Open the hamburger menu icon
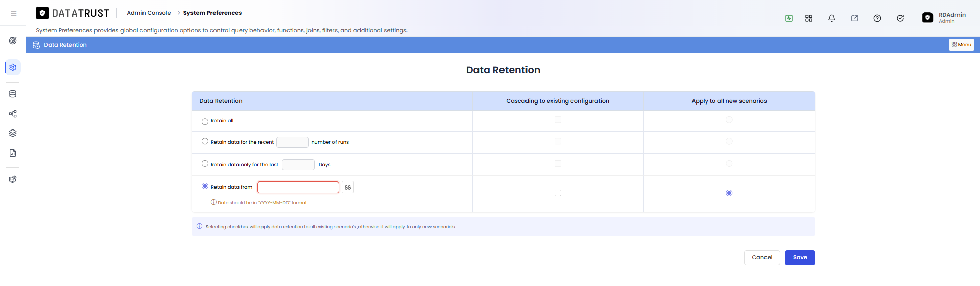This screenshot has height=286, width=980. [14, 14]
